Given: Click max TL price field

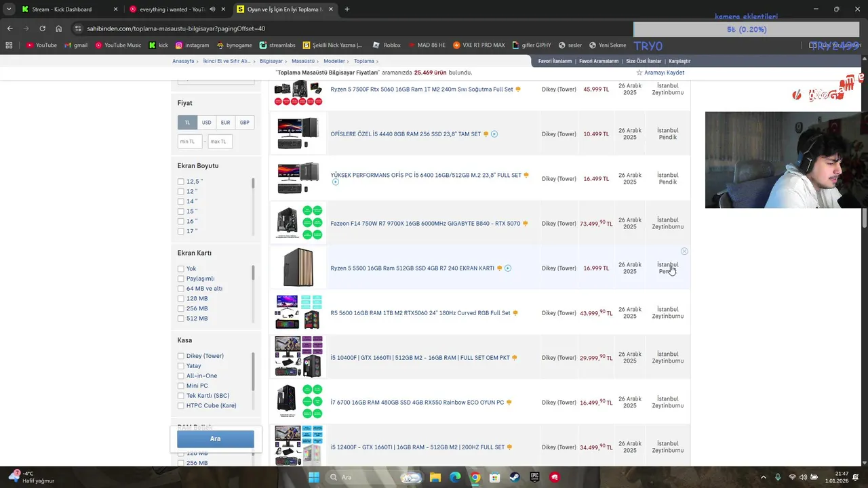Looking at the screenshot, I should [220, 142].
